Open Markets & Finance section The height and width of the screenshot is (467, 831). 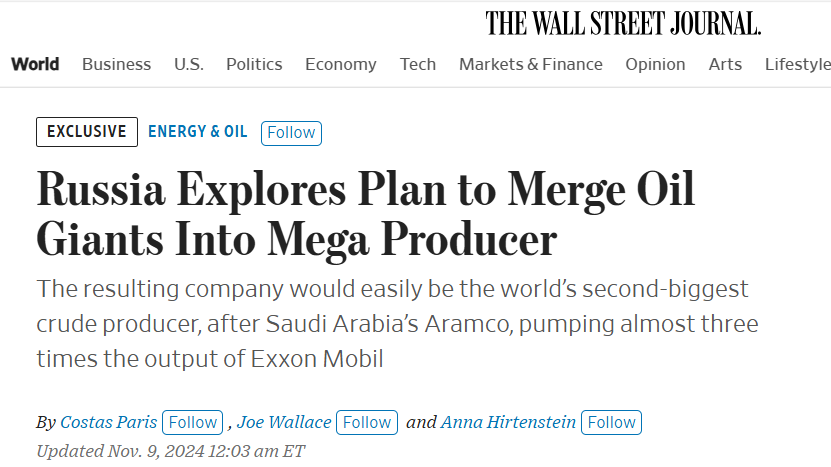[x=531, y=64]
